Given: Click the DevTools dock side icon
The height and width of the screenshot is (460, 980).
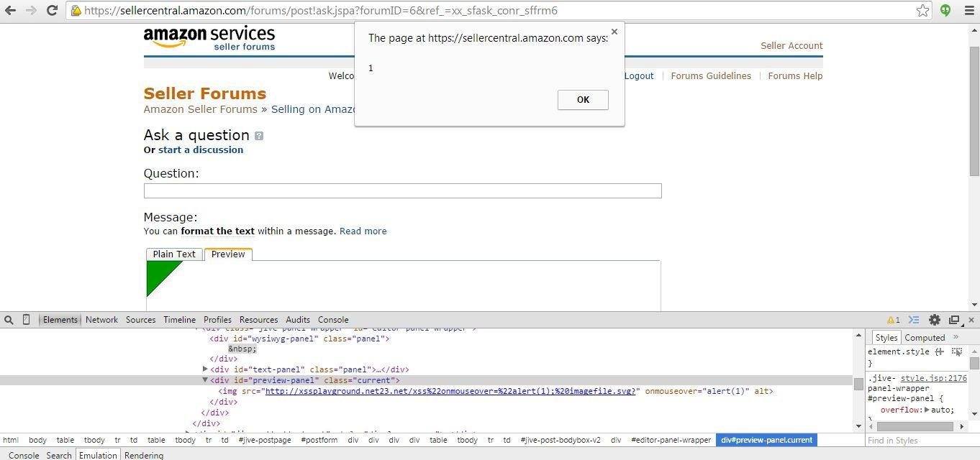Looking at the screenshot, I should pos(954,320).
